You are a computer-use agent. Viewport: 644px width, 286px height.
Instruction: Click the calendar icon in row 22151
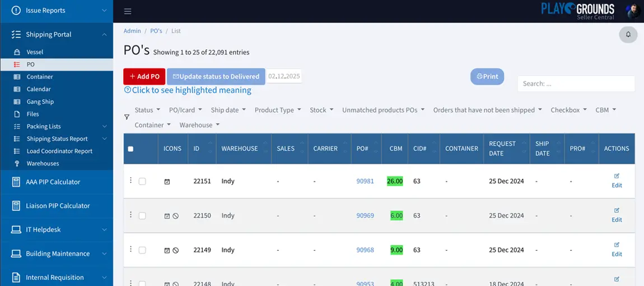click(x=167, y=182)
